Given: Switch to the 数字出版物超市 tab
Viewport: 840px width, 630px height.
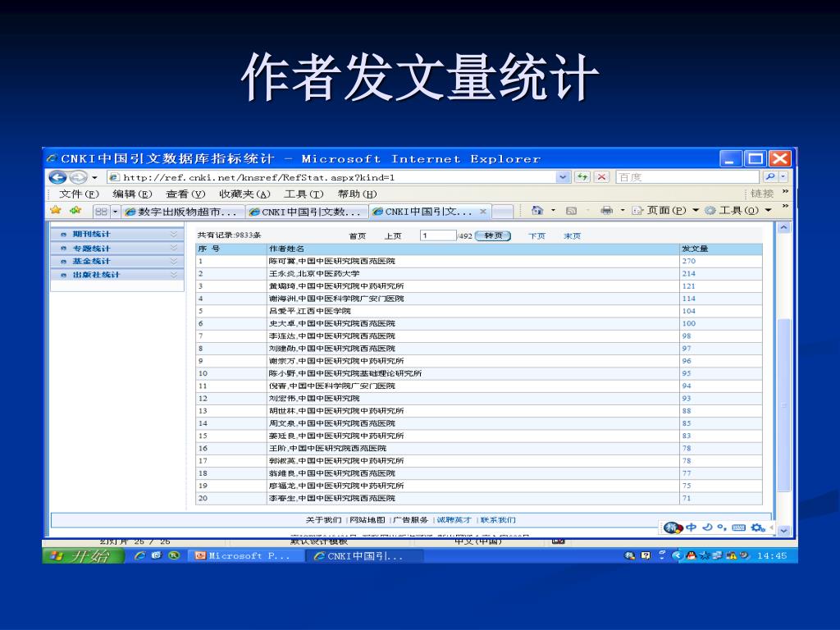Looking at the screenshot, I should pos(182,212).
